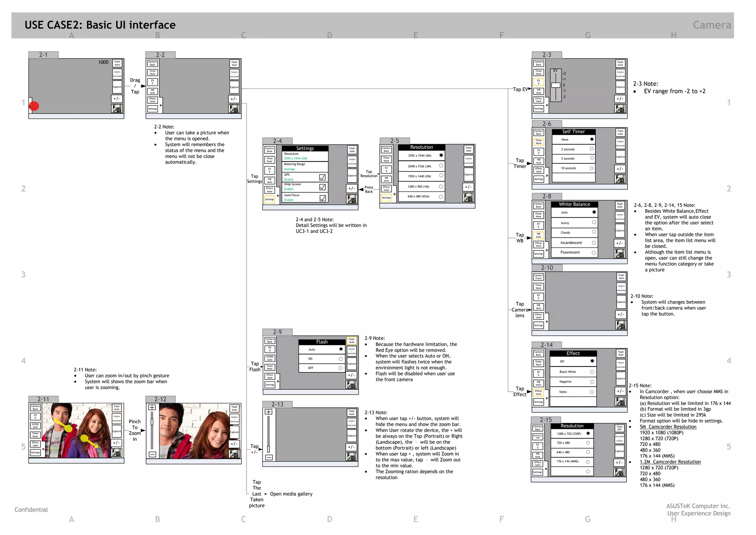
Task: Tap Camera/Camcorder switch in screen 2-1
Action: (117, 74)
